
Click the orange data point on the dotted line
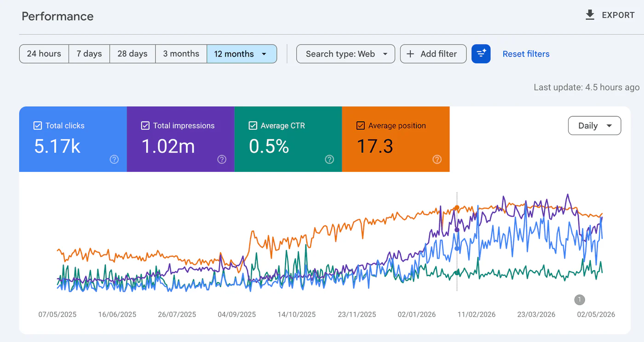pos(457,208)
